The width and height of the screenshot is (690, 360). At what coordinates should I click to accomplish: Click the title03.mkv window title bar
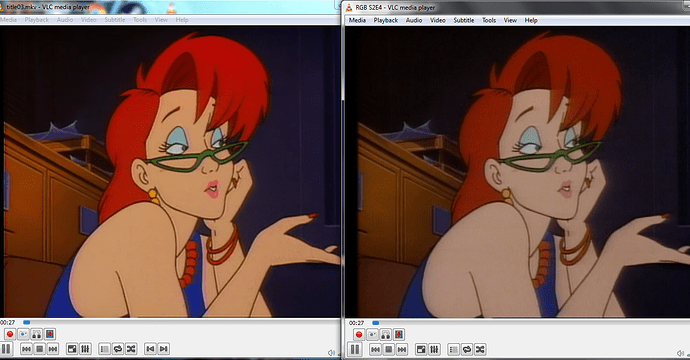click(x=170, y=7)
